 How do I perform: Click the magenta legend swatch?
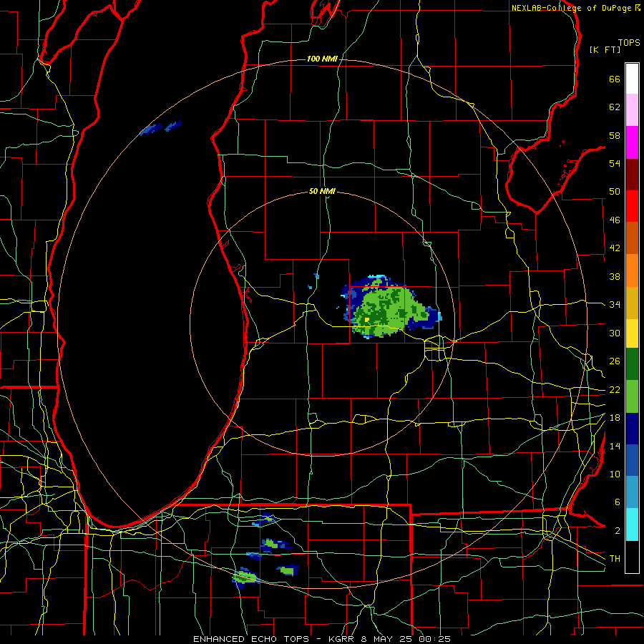click(x=632, y=142)
